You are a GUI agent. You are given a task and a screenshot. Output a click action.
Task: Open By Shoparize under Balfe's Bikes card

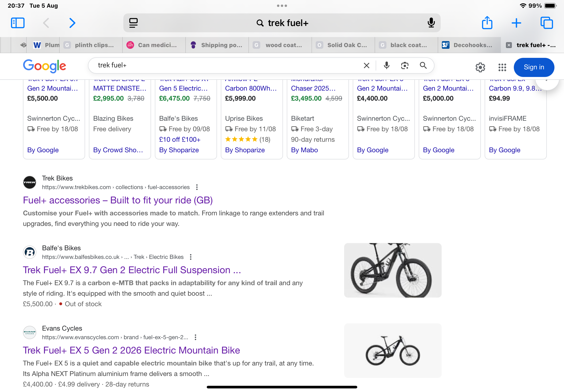[179, 150]
